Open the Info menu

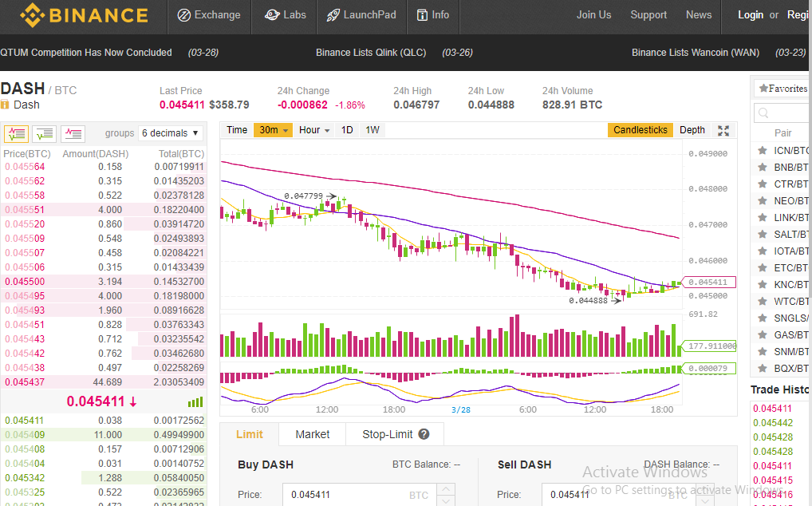[x=433, y=15]
